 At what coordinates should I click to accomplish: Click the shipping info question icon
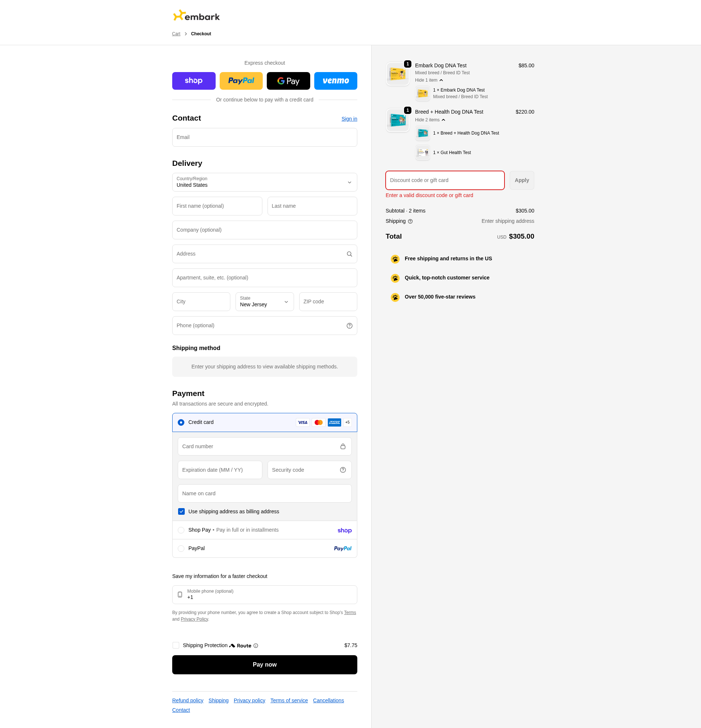[410, 221]
